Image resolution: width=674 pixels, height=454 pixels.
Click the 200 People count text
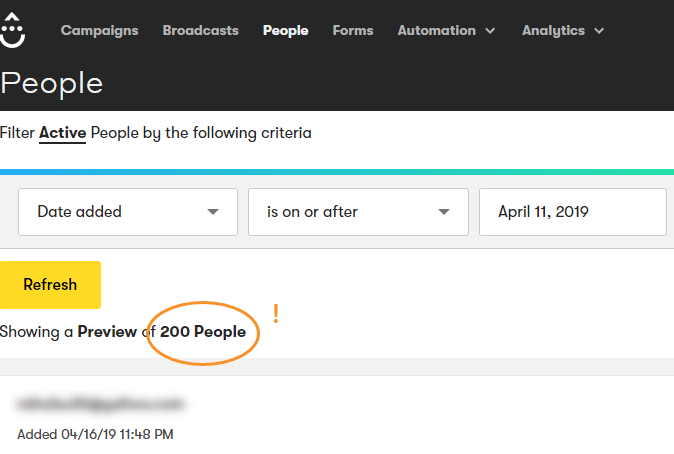[x=203, y=332]
